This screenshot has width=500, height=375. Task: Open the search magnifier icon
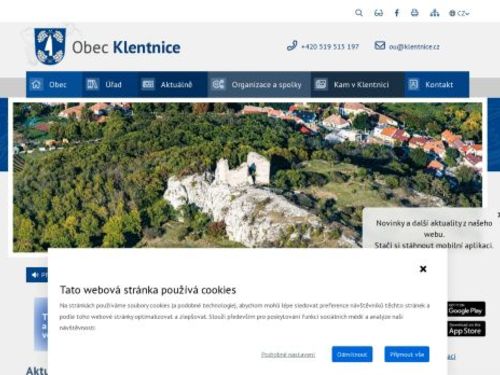coord(359,13)
